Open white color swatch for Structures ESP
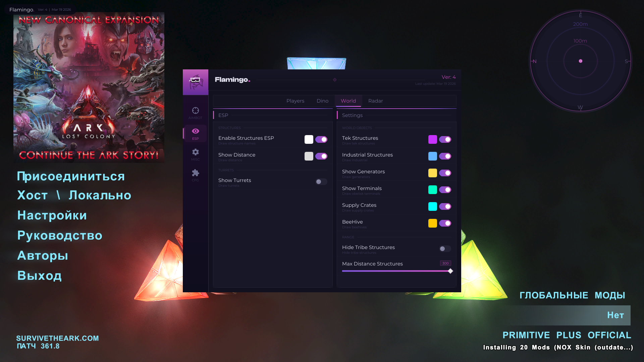Viewport: 644px width, 362px height. (x=309, y=139)
